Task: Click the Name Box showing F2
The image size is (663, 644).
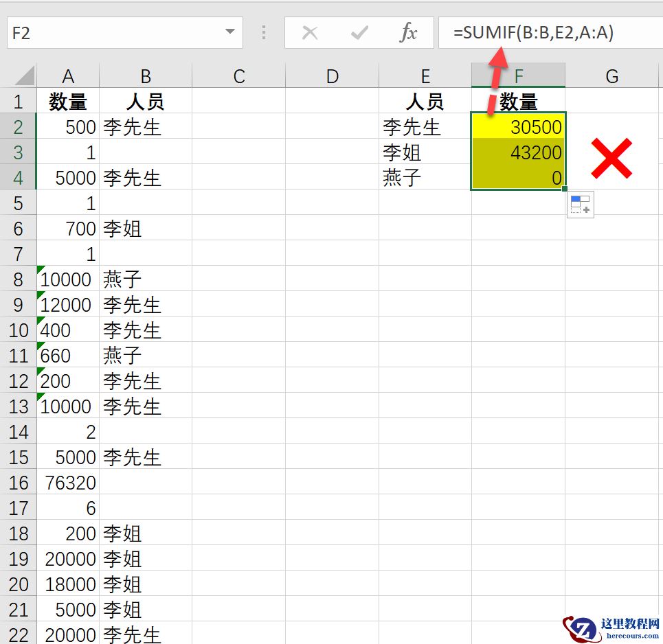Action: coord(103,32)
